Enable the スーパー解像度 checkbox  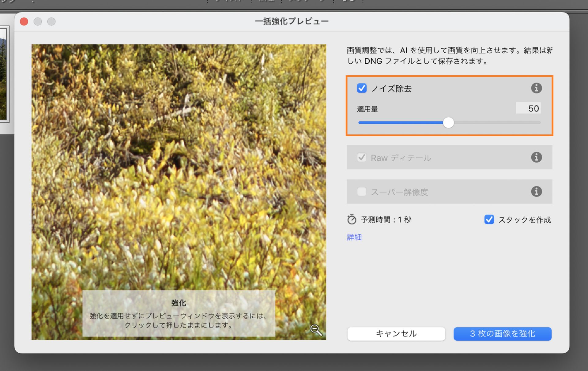click(x=361, y=192)
